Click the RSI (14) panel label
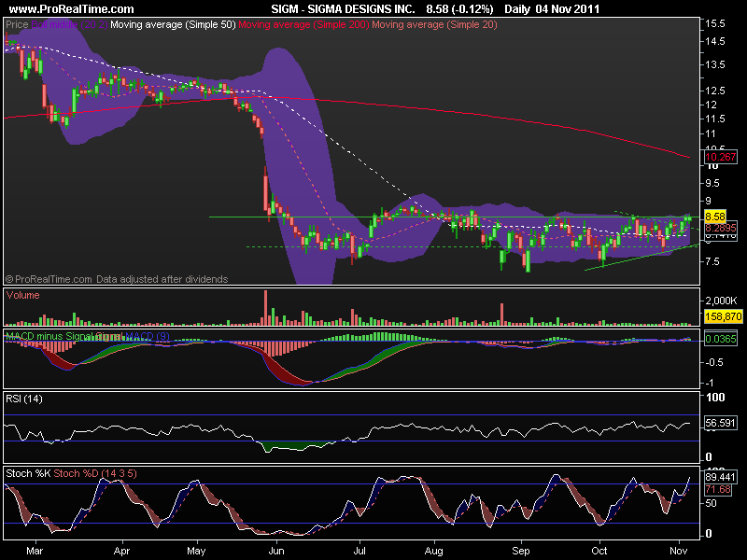Image resolution: width=747 pixels, height=560 pixels. 24,399
